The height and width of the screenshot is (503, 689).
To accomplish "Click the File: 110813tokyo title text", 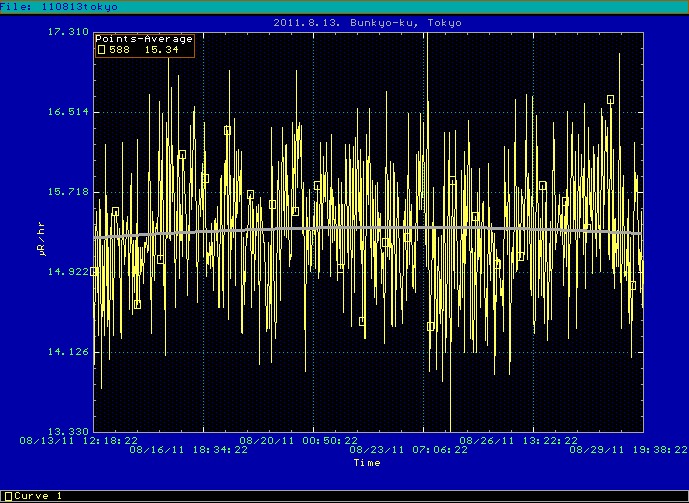I will pyautogui.click(x=59, y=7).
